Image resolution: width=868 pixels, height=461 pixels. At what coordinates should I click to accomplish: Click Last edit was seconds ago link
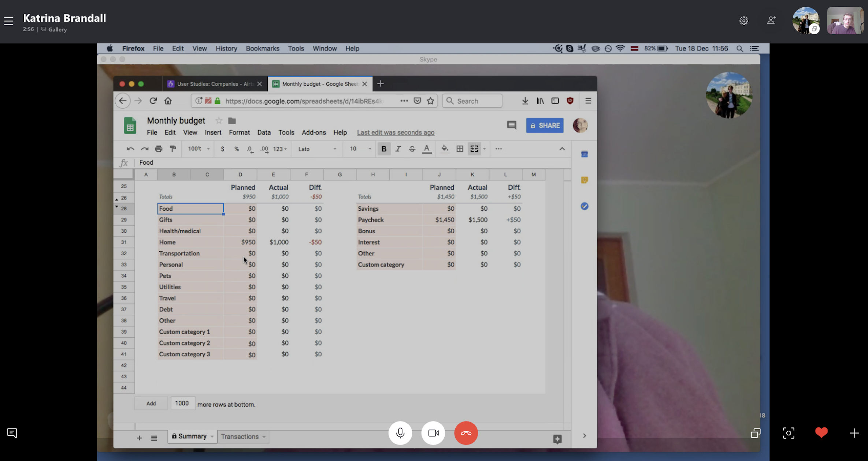(x=396, y=132)
